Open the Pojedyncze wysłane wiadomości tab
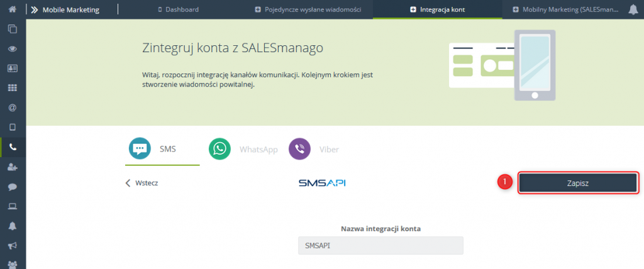Screen dimensions: 644x269 (x=308, y=9)
